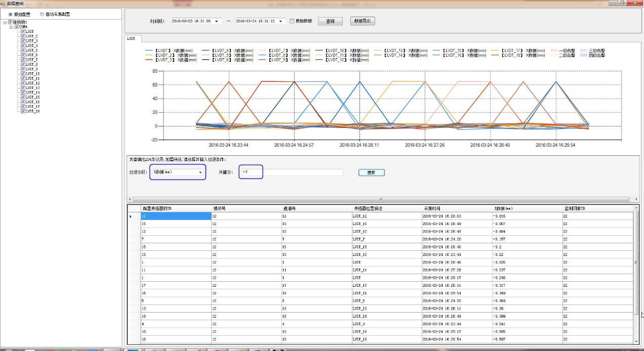Image resolution: width=644 pixels, height=351 pixels.
Task: Select the -3.541 data cell
Action: (x=528, y=324)
